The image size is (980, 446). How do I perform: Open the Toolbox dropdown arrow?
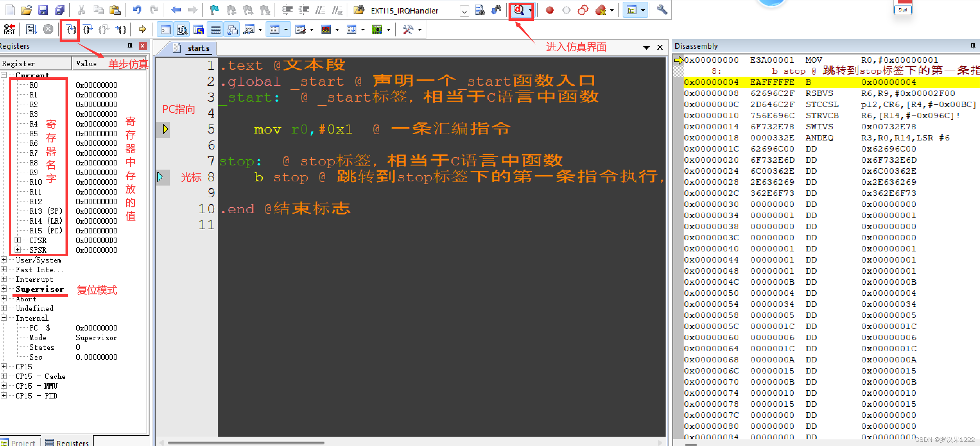click(x=419, y=30)
